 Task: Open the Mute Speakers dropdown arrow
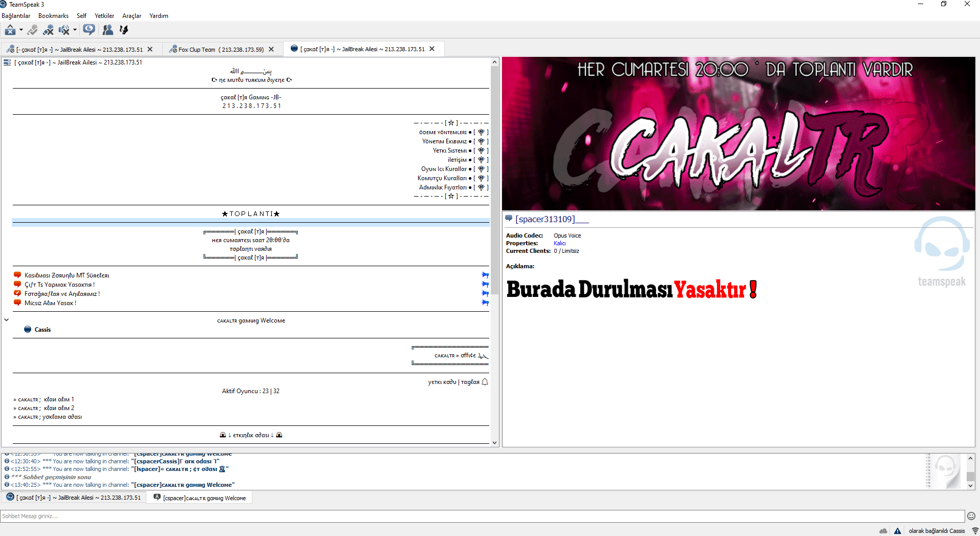[x=75, y=30]
